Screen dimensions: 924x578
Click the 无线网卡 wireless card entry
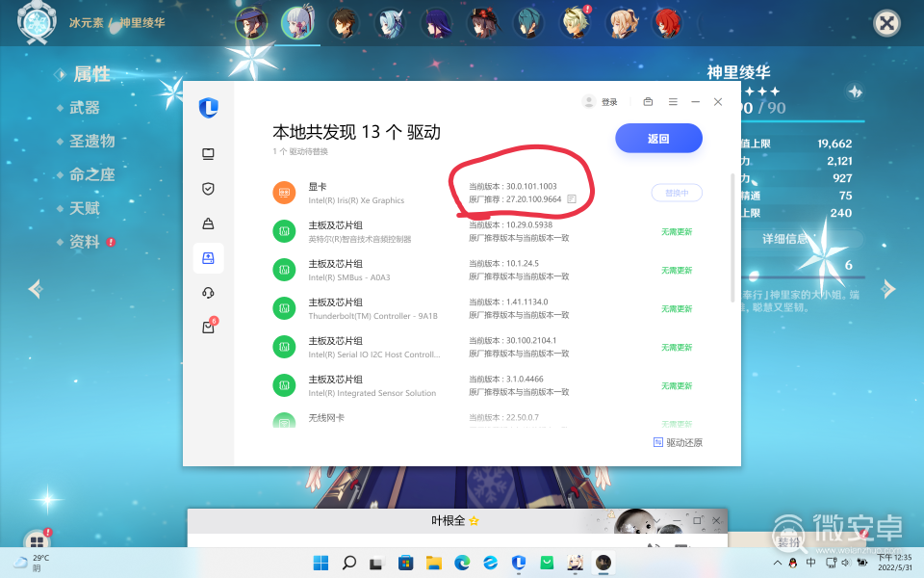pyautogui.click(x=326, y=417)
